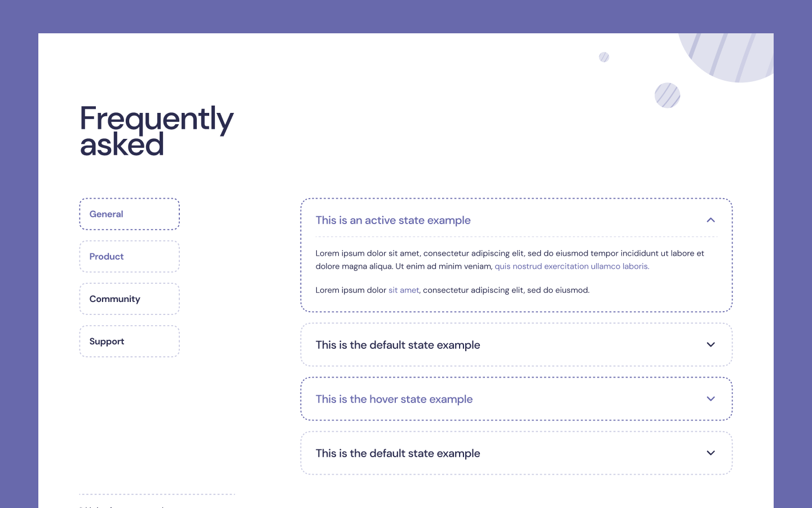Select the General category tab

pyautogui.click(x=129, y=214)
